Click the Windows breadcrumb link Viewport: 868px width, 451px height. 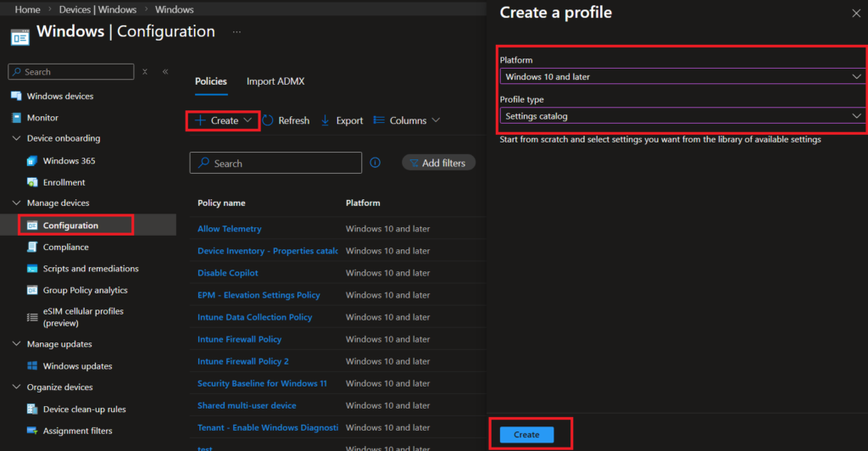point(175,9)
